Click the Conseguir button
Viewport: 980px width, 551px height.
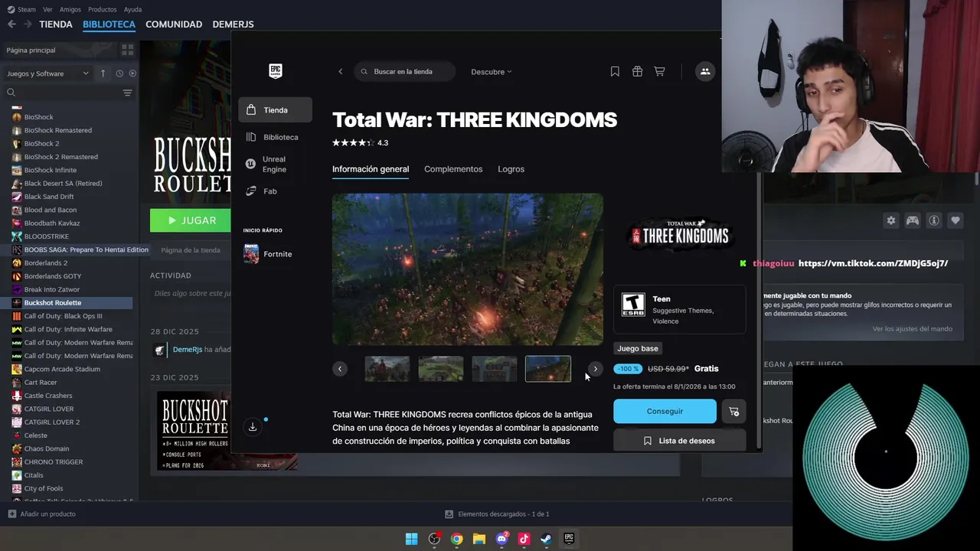[665, 411]
